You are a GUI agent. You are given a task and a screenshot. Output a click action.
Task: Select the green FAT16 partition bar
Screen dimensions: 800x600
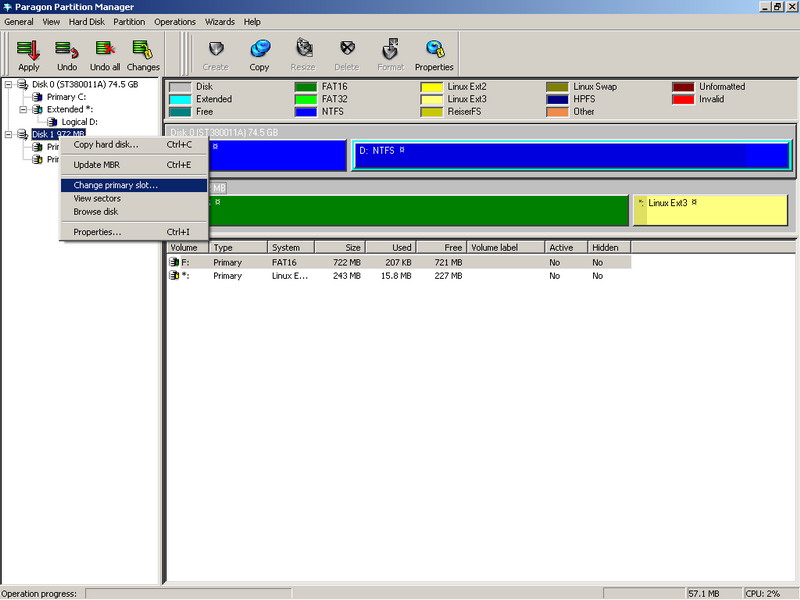(x=418, y=210)
